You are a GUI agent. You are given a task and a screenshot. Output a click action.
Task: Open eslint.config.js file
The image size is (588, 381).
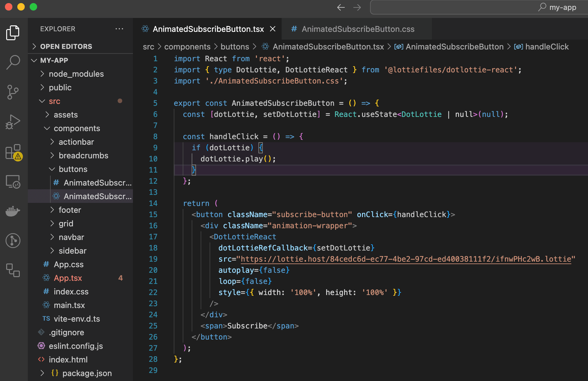tap(76, 346)
